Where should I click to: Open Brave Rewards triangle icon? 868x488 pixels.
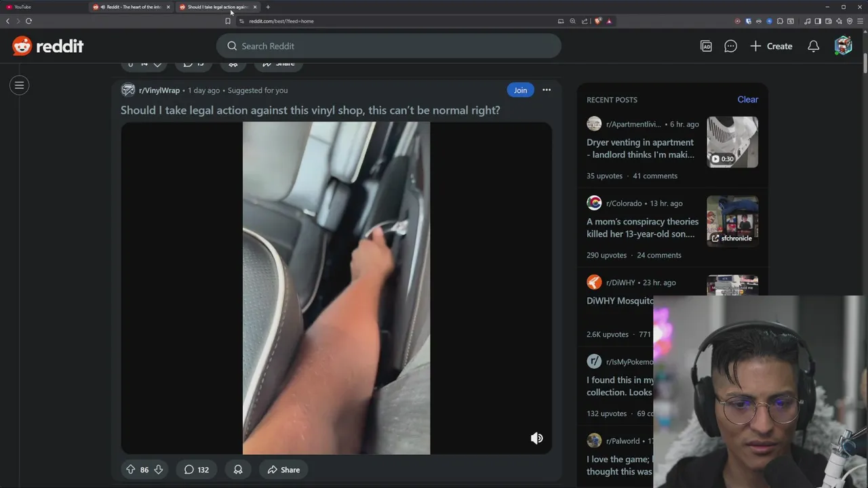coord(609,21)
